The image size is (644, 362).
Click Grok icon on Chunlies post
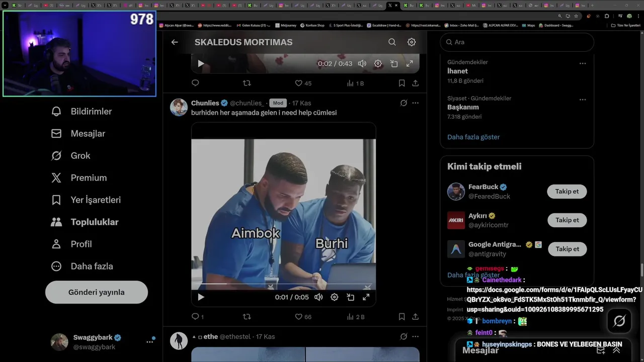404,103
